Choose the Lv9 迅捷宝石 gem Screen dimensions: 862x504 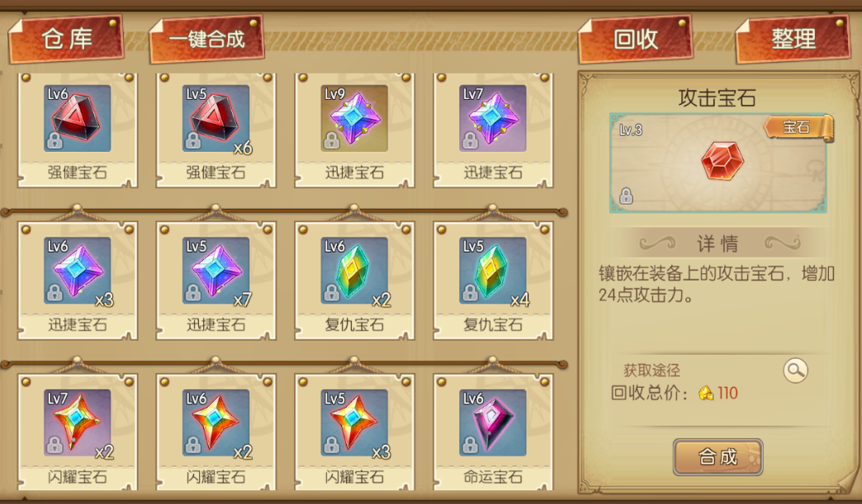354,119
